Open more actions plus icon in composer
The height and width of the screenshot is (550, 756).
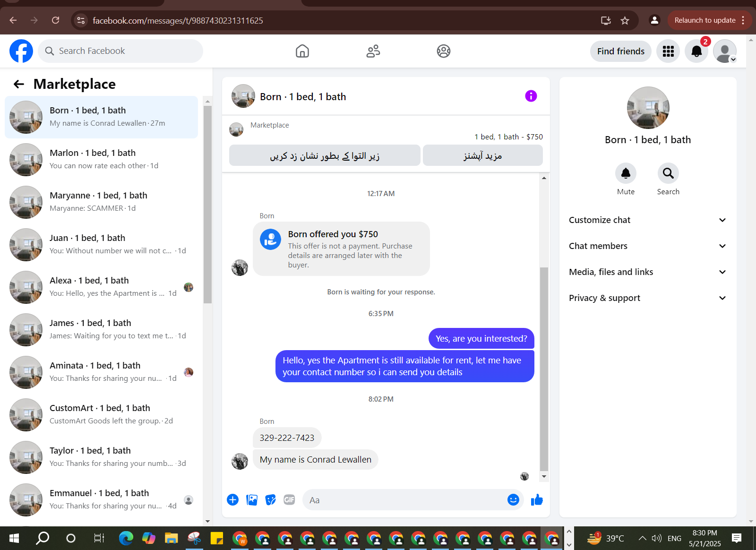tap(233, 499)
